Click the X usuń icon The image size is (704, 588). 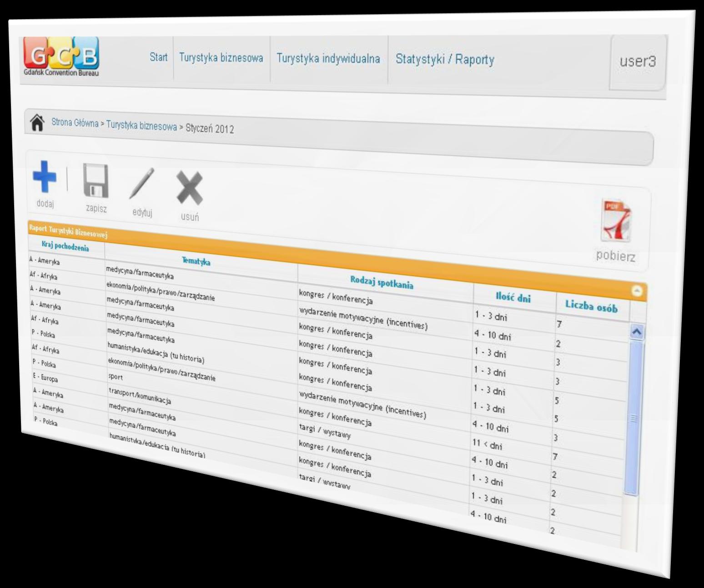[x=190, y=187]
